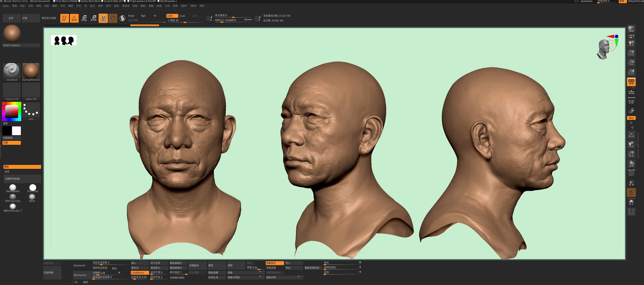Click the Dynamesh button

[x=80, y=265]
